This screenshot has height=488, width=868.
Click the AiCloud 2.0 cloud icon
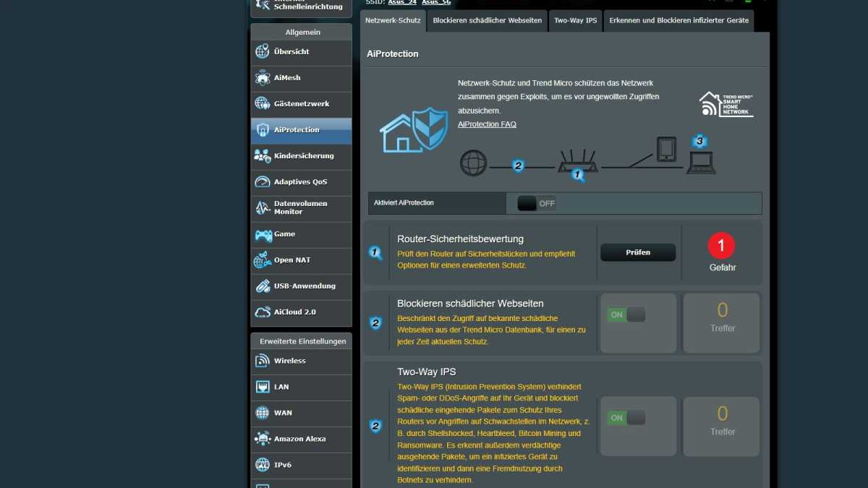click(263, 312)
